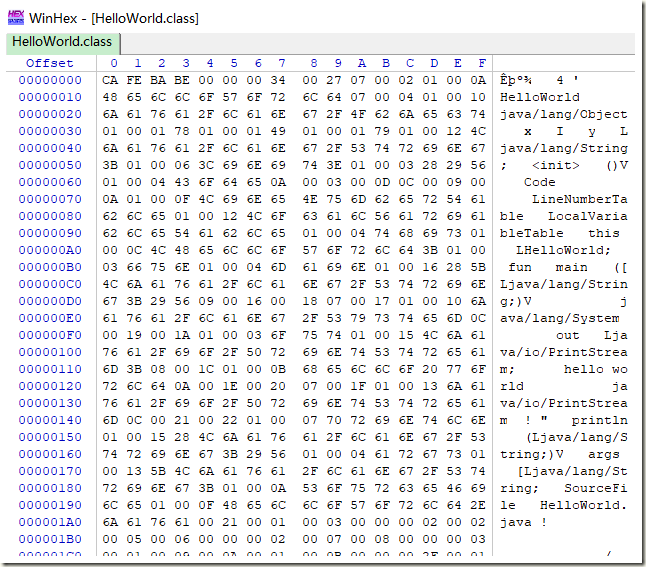Click offset 000000E0 in the offset column
The width and height of the screenshot is (646, 567).
tap(50, 318)
